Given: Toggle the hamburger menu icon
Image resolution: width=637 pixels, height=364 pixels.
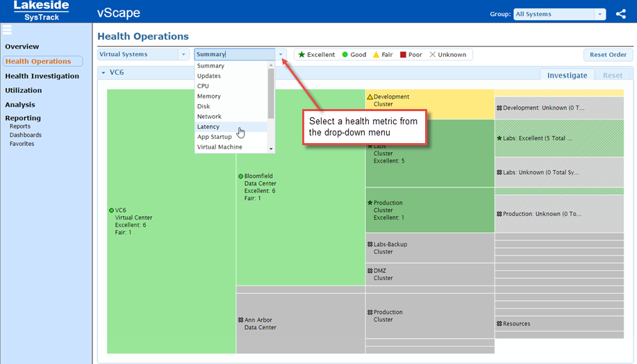Looking at the screenshot, I should [x=7, y=30].
